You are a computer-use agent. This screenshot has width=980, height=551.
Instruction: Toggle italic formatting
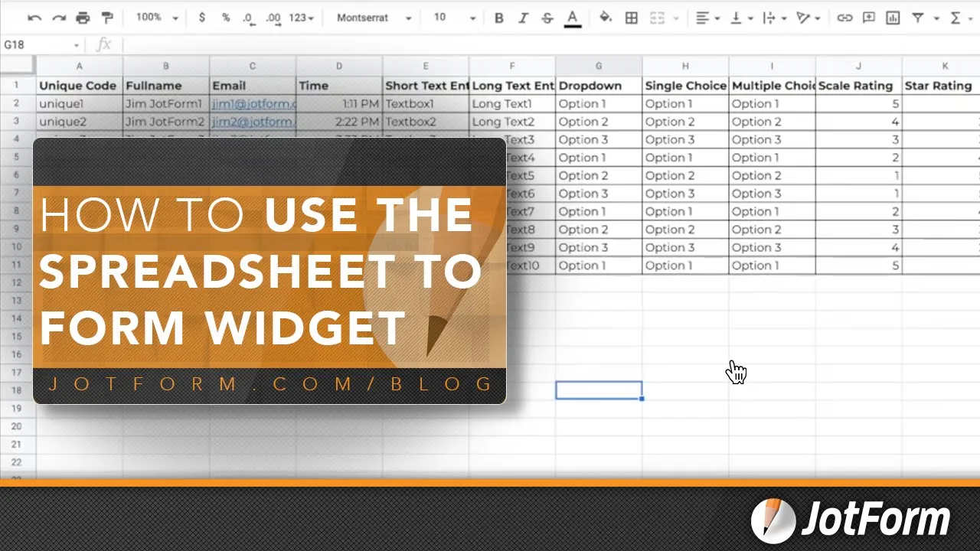coord(523,18)
